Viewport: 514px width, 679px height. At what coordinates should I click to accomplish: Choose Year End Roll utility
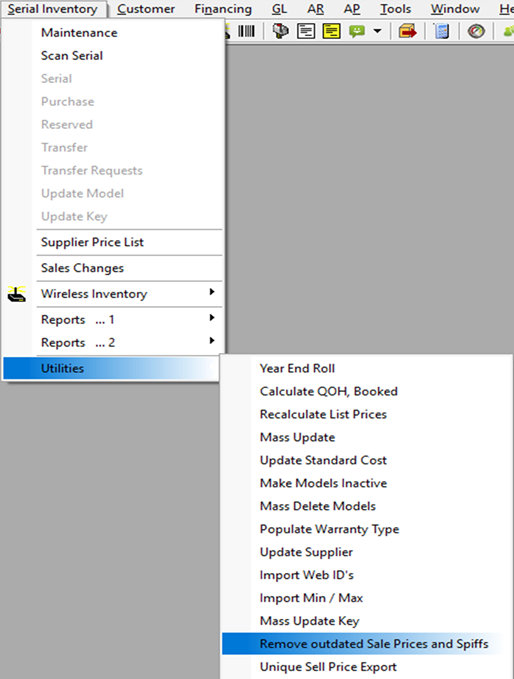point(297,369)
